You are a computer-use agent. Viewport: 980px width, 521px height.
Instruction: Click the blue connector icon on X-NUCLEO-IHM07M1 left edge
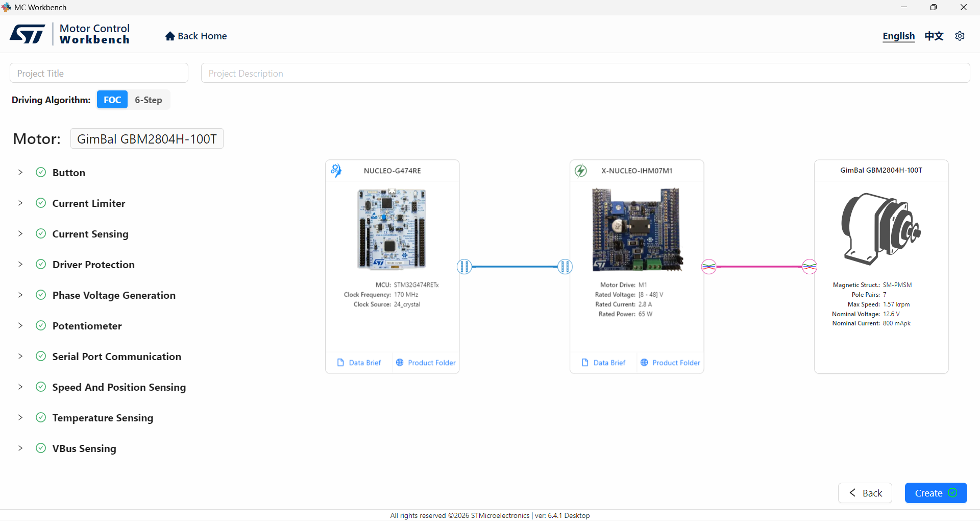tap(565, 267)
